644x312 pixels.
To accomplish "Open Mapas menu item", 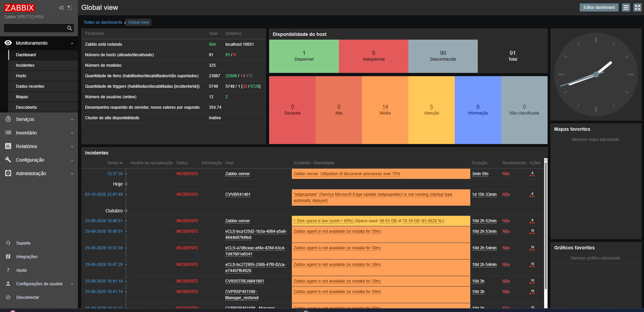I will point(43,97).
